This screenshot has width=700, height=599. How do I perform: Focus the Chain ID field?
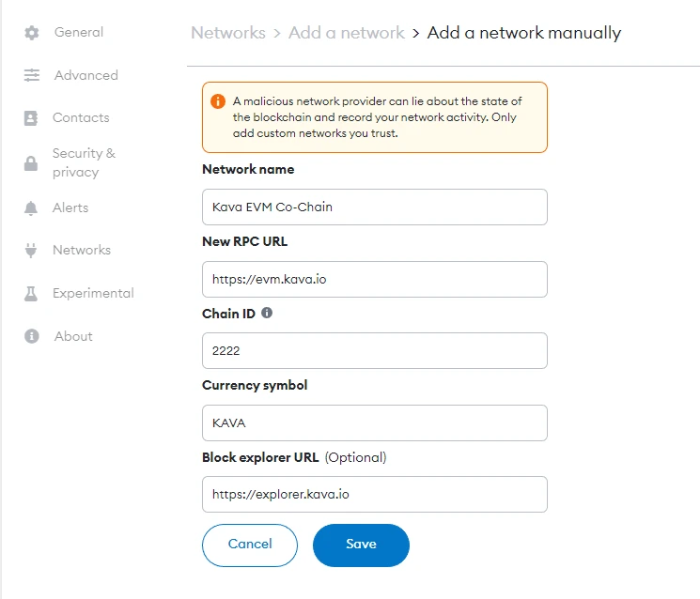[x=375, y=350]
